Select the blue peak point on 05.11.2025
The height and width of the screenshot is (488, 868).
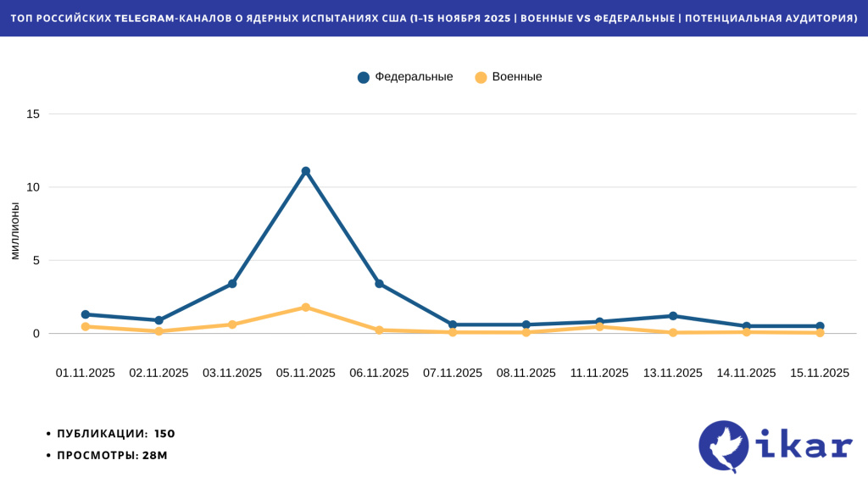[306, 171]
